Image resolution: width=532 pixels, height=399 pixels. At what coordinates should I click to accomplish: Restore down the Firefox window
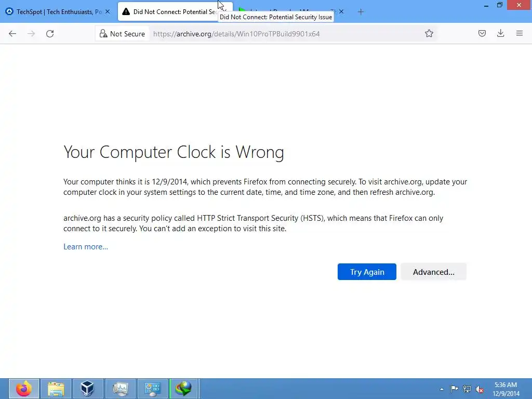[x=500, y=5]
